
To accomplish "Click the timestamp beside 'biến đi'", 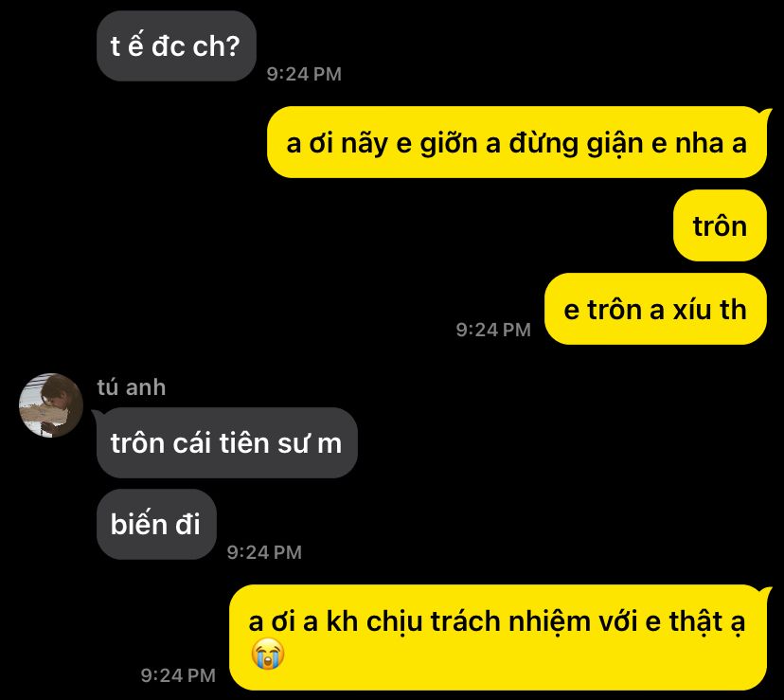I will (x=264, y=552).
